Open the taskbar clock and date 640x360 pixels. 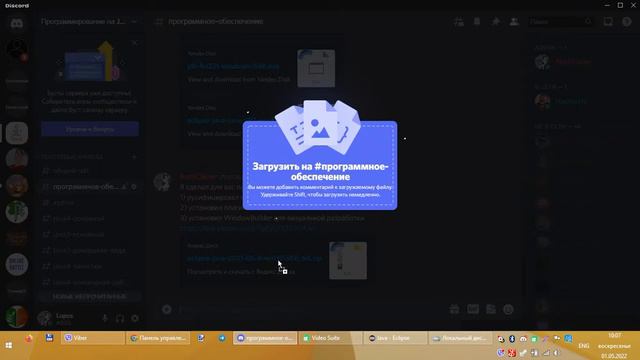pos(614,346)
